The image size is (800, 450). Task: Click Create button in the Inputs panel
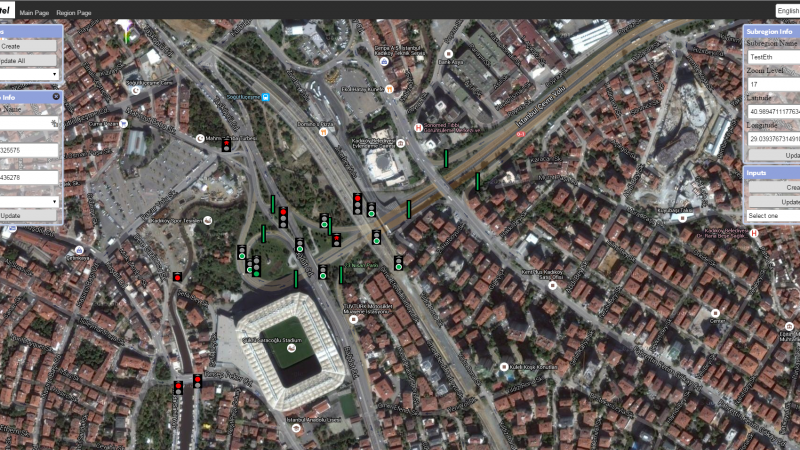tap(774, 187)
